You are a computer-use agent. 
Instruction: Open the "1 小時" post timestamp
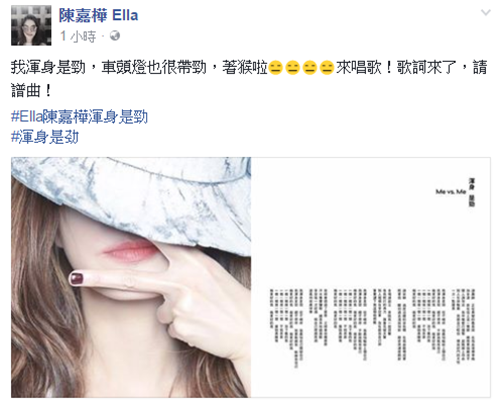coord(78,36)
